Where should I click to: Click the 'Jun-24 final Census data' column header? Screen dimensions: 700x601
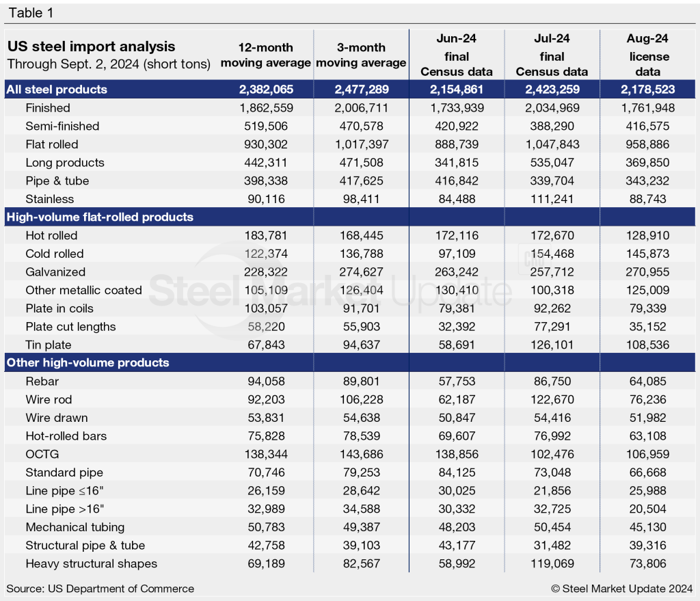(x=456, y=55)
